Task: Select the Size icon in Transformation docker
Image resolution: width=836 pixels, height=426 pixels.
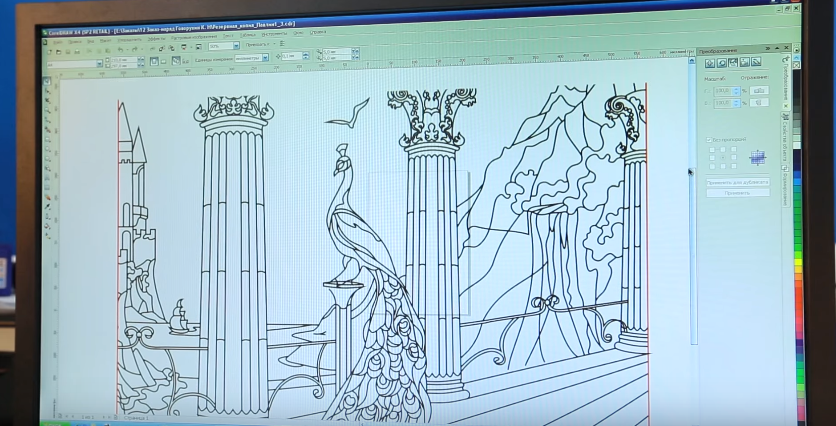Action: (744, 63)
